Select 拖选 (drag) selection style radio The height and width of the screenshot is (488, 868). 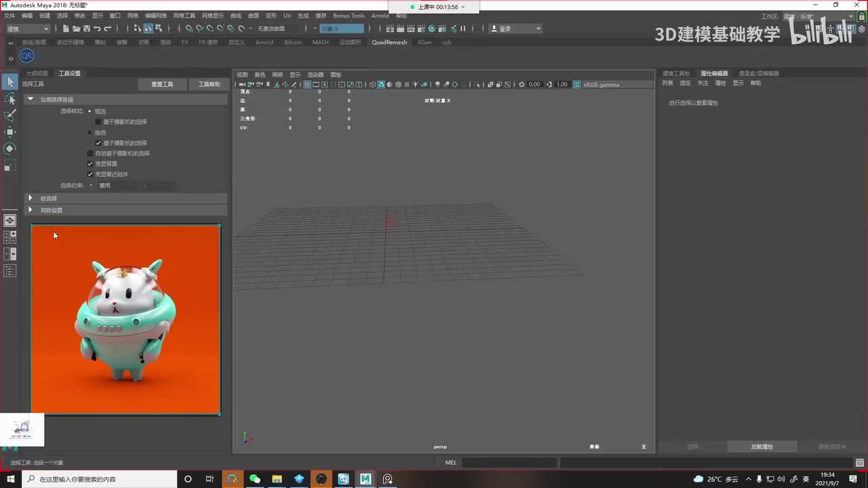pos(90,133)
